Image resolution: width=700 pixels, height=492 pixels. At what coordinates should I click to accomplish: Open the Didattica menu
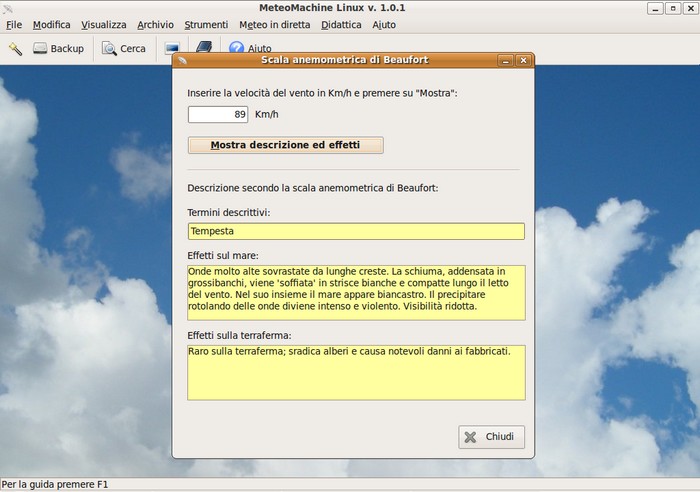[341, 25]
